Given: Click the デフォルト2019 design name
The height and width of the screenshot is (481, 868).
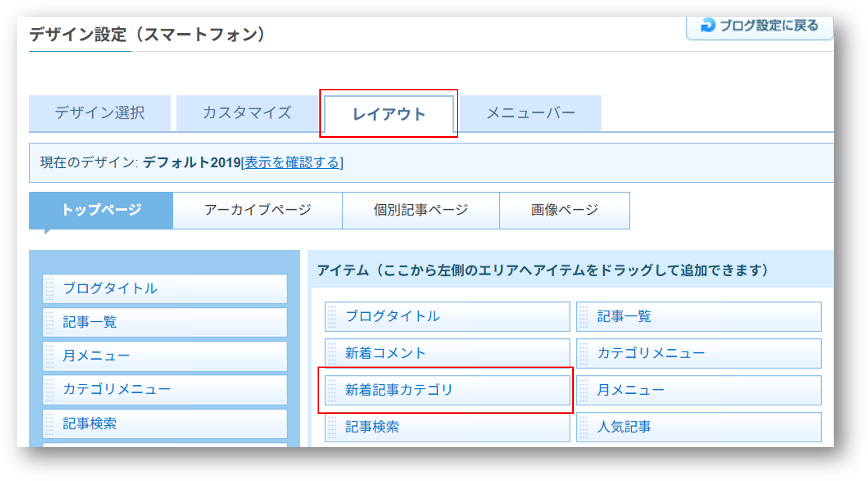Looking at the screenshot, I should tap(192, 163).
